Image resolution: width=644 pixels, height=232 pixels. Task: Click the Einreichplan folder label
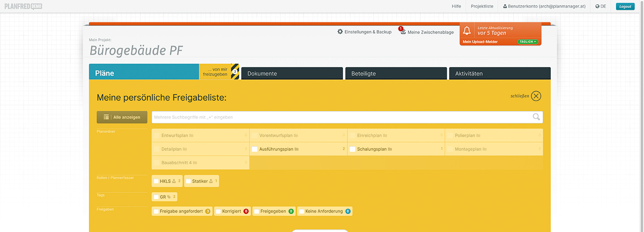tap(369, 135)
